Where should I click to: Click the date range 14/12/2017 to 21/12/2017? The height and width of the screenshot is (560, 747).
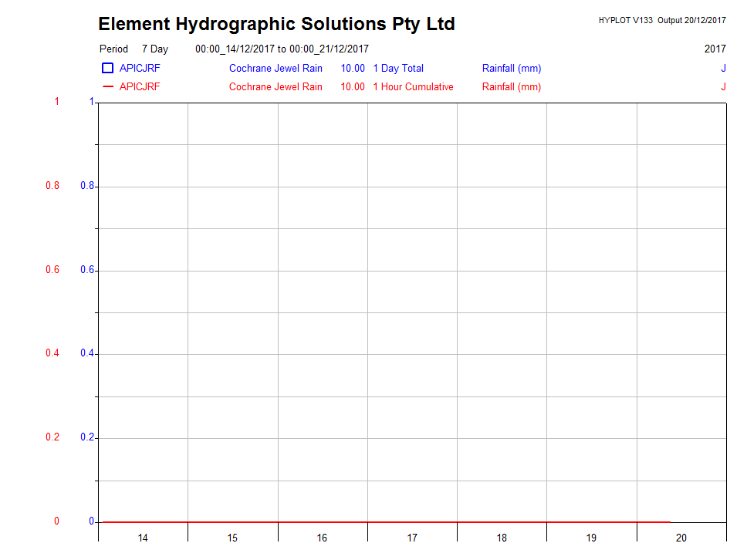(282, 49)
